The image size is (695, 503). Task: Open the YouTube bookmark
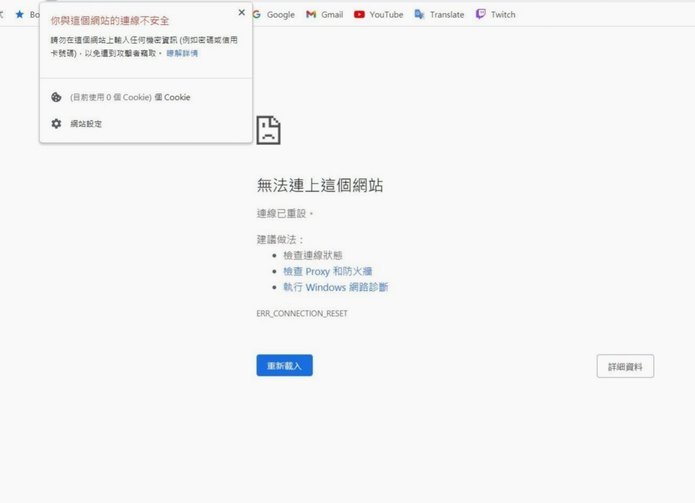pyautogui.click(x=379, y=15)
